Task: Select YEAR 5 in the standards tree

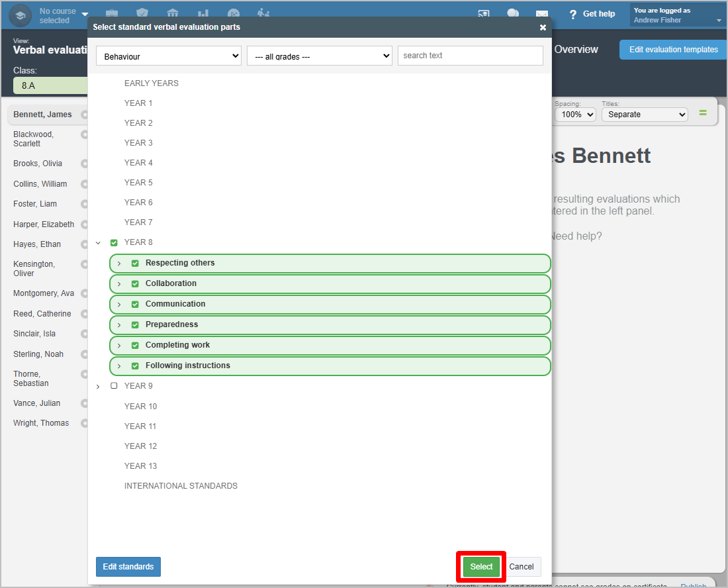Action: [138, 183]
